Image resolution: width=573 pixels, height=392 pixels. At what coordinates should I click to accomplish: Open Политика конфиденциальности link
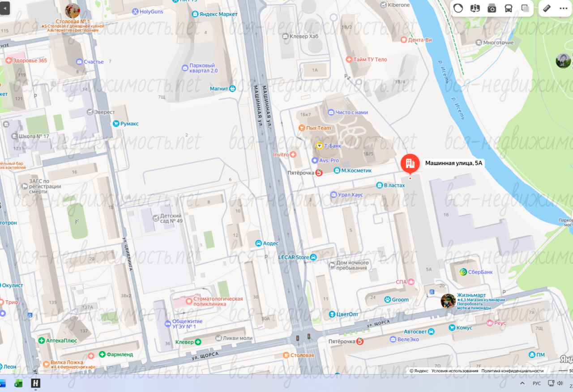[513, 371]
